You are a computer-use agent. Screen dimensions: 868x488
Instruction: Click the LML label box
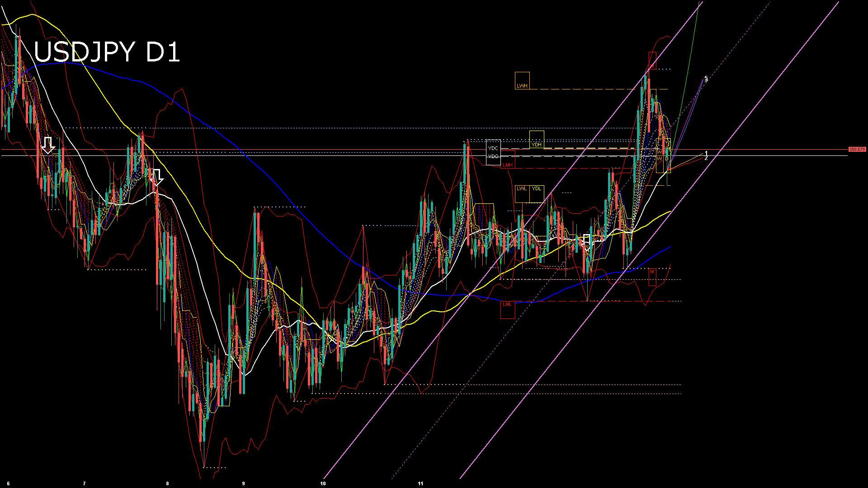point(508,310)
